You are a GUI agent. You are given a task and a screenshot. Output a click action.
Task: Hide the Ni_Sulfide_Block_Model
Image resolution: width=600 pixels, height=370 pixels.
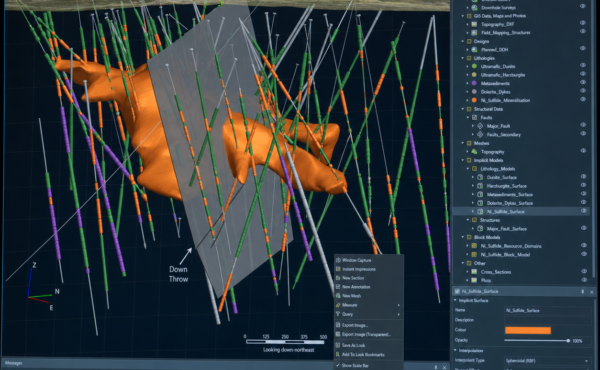coord(584,254)
